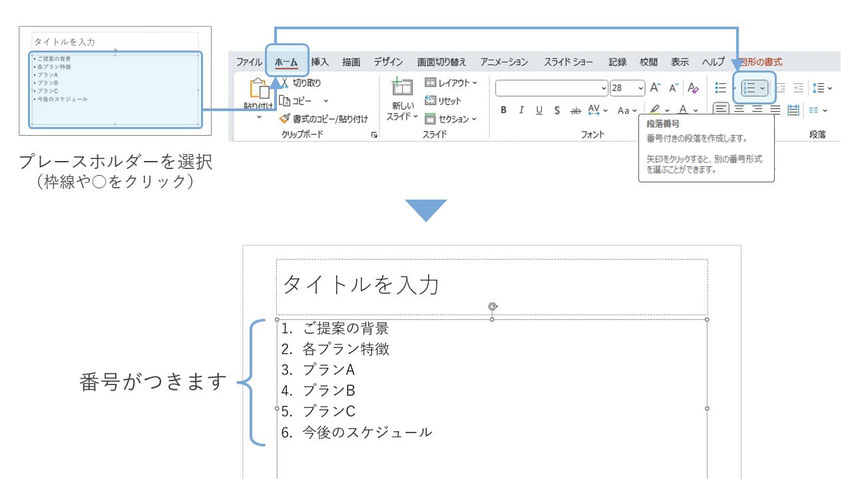Image resolution: width=852 pixels, height=479 pixels.
Task: Click list item 今後のスケジュール
Action: [x=367, y=432]
